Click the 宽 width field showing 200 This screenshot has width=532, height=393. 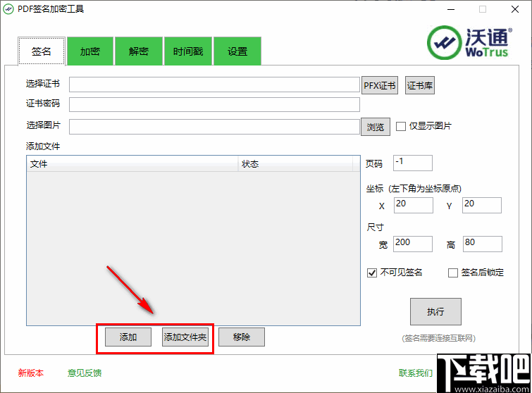(x=413, y=244)
